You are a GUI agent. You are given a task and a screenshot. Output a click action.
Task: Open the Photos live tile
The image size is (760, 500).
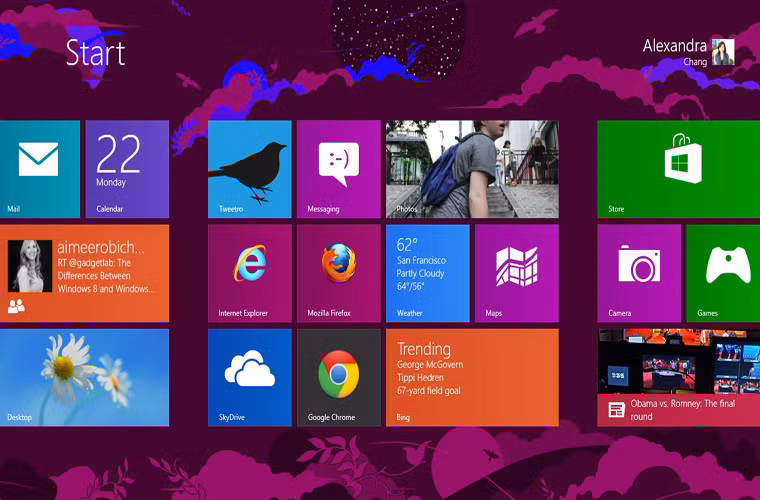[472, 169]
